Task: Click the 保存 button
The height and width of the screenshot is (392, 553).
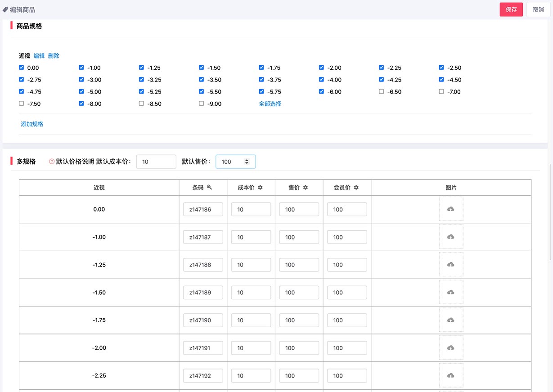Action: click(x=512, y=9)
